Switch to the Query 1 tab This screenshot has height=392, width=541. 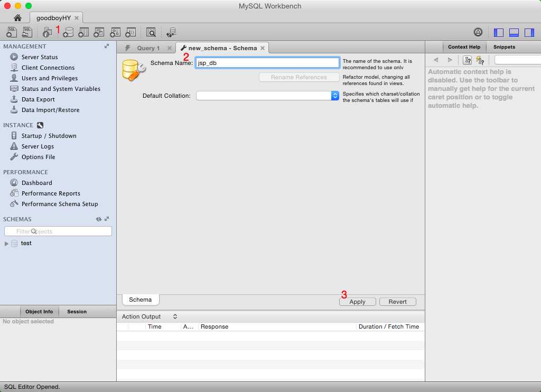point(148,48)
